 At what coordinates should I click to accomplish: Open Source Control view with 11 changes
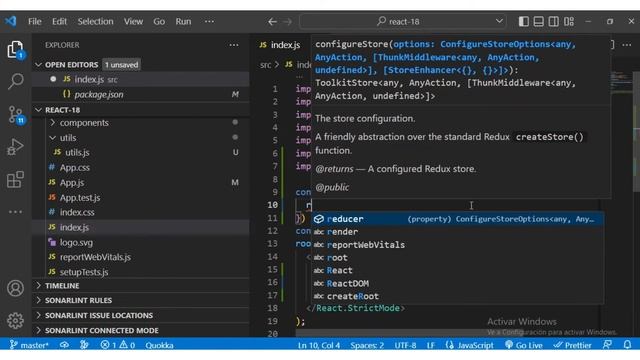[16, 115]
